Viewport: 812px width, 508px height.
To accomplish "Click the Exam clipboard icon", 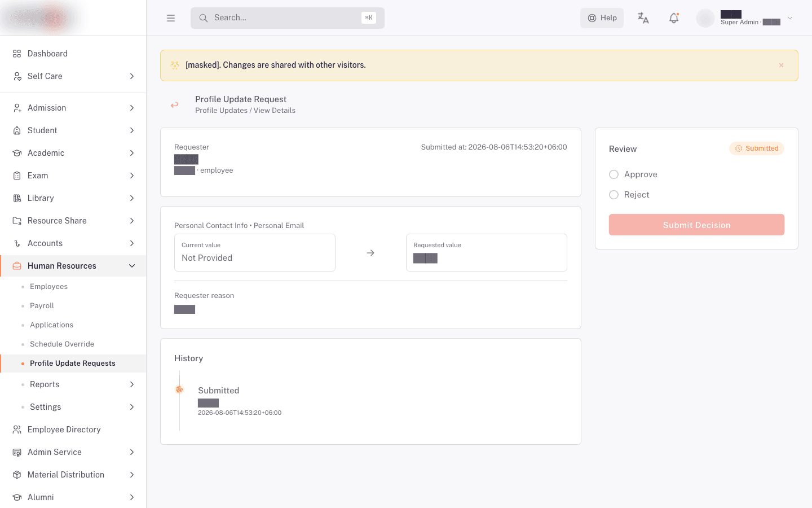I will 17,176.
